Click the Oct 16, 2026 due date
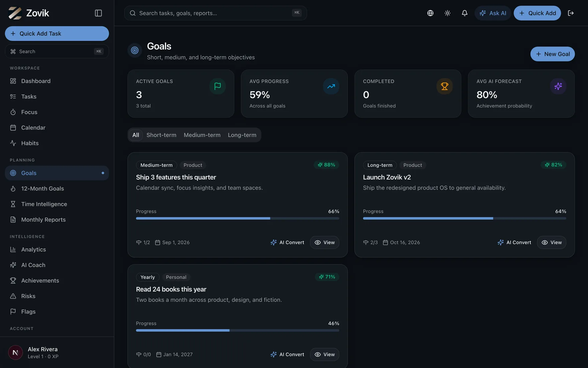Screen dimensions: 588x368 click(x=401, y=243)
